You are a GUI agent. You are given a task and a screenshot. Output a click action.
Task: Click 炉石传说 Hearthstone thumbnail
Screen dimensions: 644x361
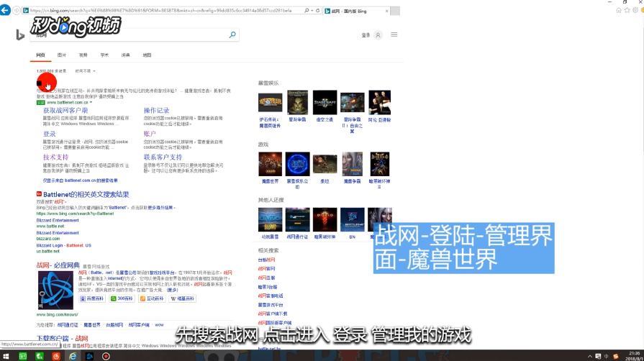click(270, 103)
